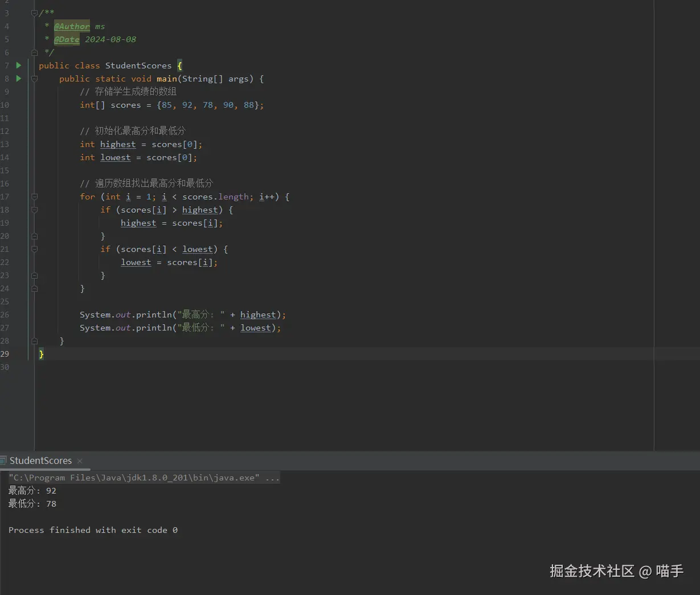Click the main method name

pyautogui.click(x=167, y=79)
